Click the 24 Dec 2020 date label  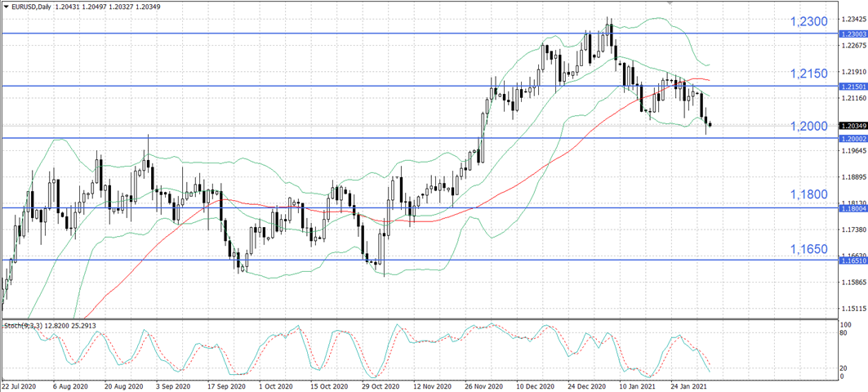[x=588, y=386]
